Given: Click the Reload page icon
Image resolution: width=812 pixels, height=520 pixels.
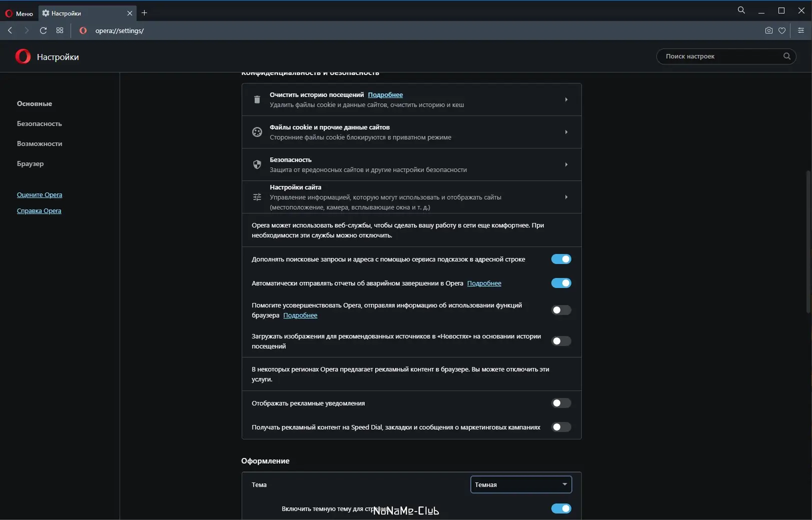Looking at the screenshot, I should click(44, 30).
